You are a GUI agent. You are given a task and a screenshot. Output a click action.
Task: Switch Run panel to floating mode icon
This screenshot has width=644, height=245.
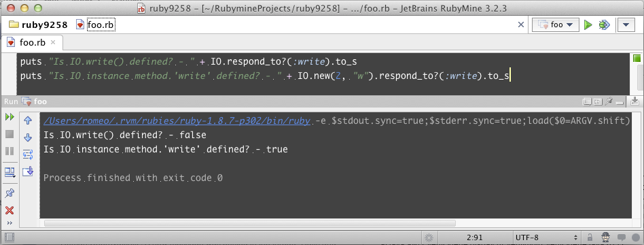click(x=586, y=101)
